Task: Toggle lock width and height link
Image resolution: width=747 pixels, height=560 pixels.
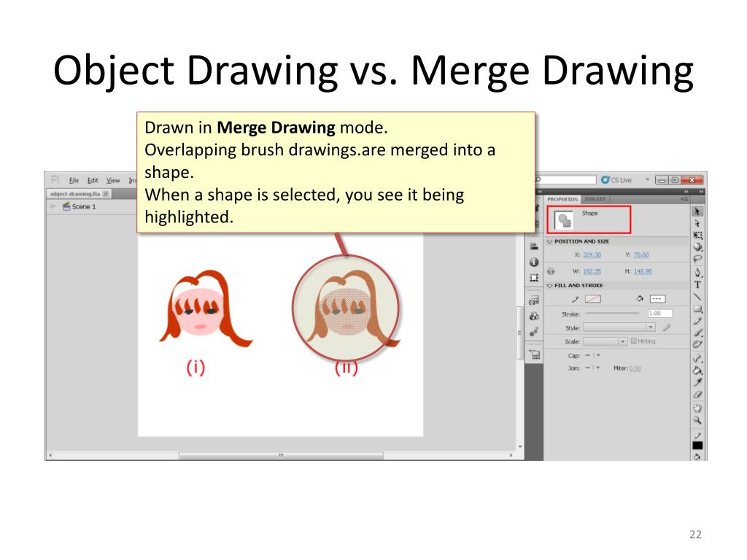Action: pyautogui.click(x=551, y=271)
